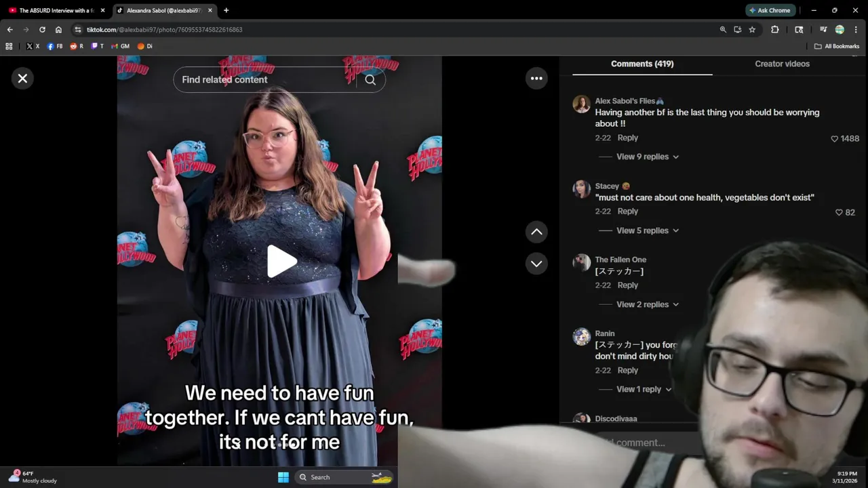
Task: Reply to Ranin's comment
Action: click(627, 370)
